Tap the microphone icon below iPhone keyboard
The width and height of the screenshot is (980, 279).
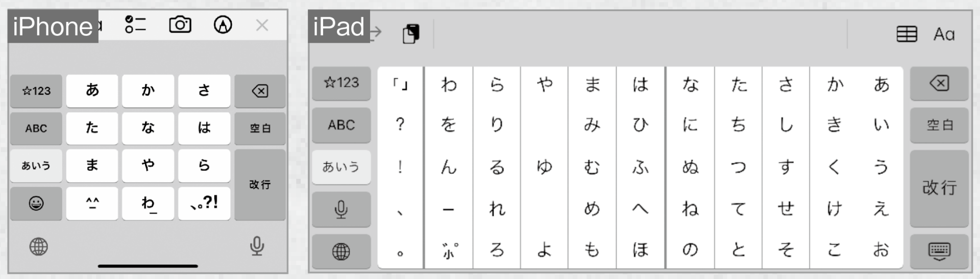coord(257,246)
